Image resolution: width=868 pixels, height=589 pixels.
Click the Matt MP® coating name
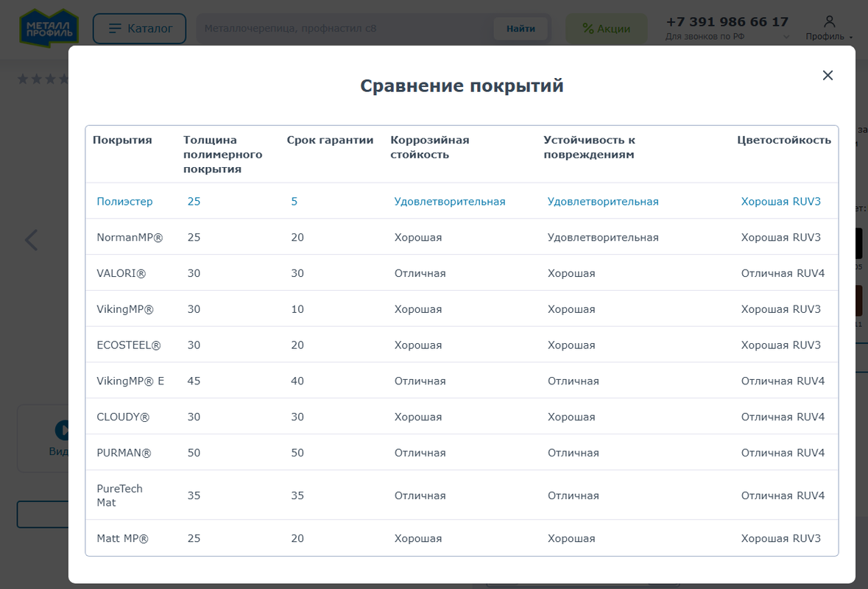click(122, 538)
